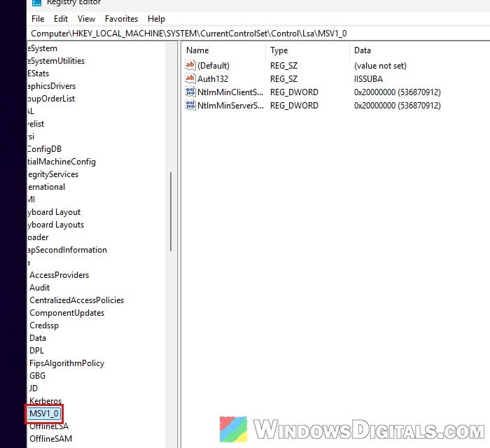Click the (value not set) data cell
The height and width of the screenshot is (448, 490).
[380, 66]
